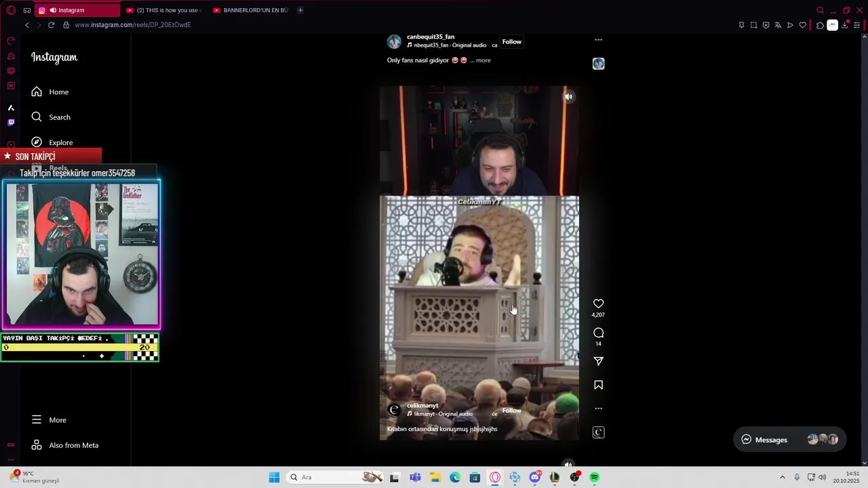
Task: Expand the caption with the 'more' link
Action: [x=483, y=60]
